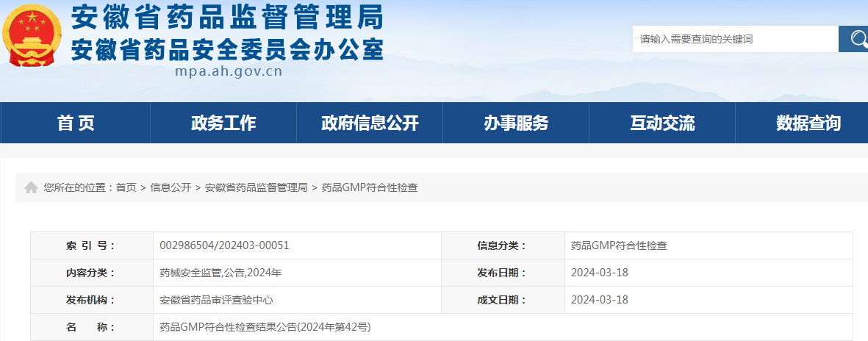
Task: Click the 药品GMP符合性检查 category value
Action: click(x=619, y=245)
